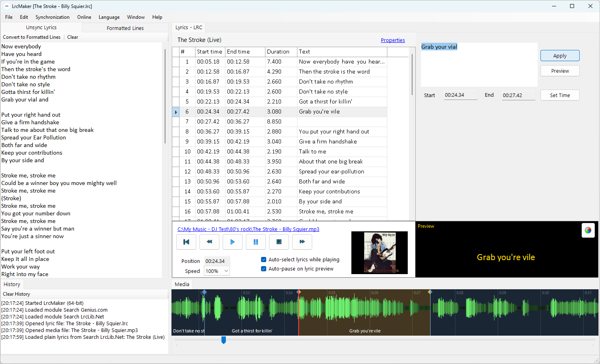The image size is (600, 364).
Task: Toggle Auto-pause on lyric preview
Action: coord(297,269)
